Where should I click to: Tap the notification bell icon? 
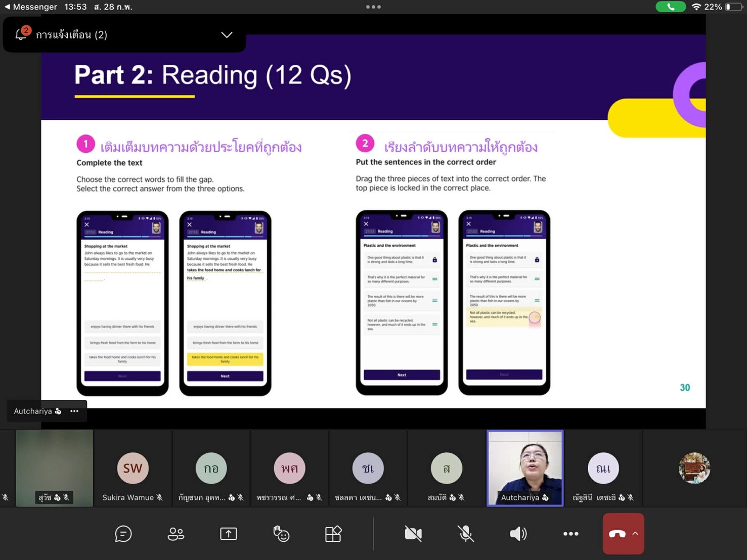[x=21, y=34]
